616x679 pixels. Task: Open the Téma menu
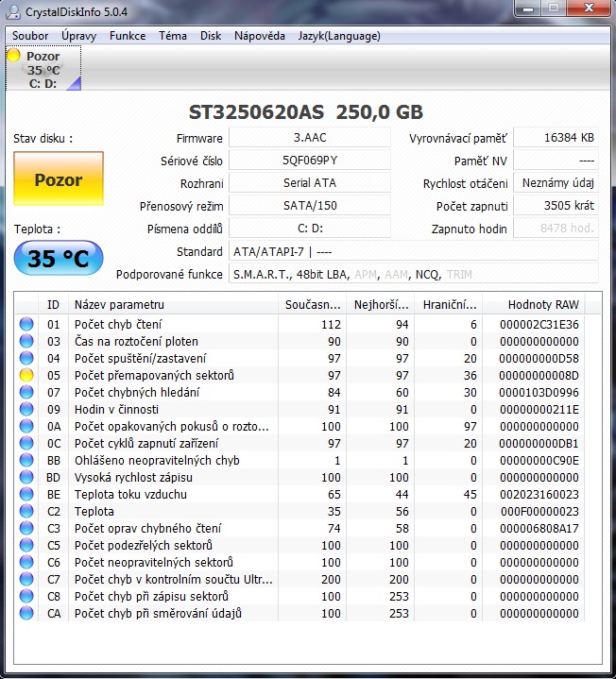click(172, 36)
